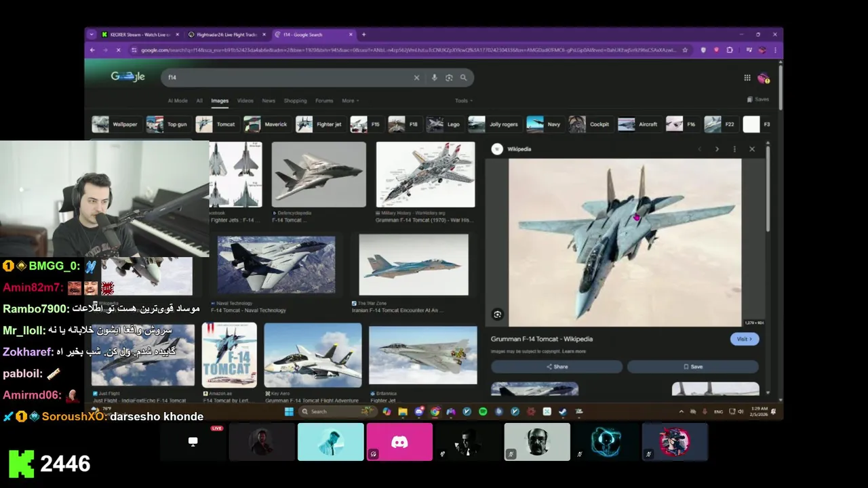Expand the More search filters dropdown
Image resolution: width=868 pixels, height=488 pixels.
351,101
